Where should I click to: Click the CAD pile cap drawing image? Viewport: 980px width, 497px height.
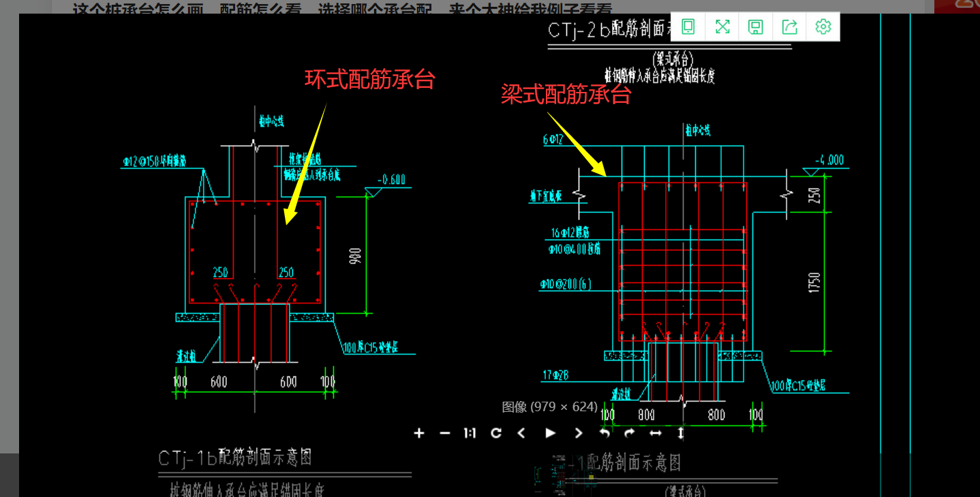coord(500,255)
